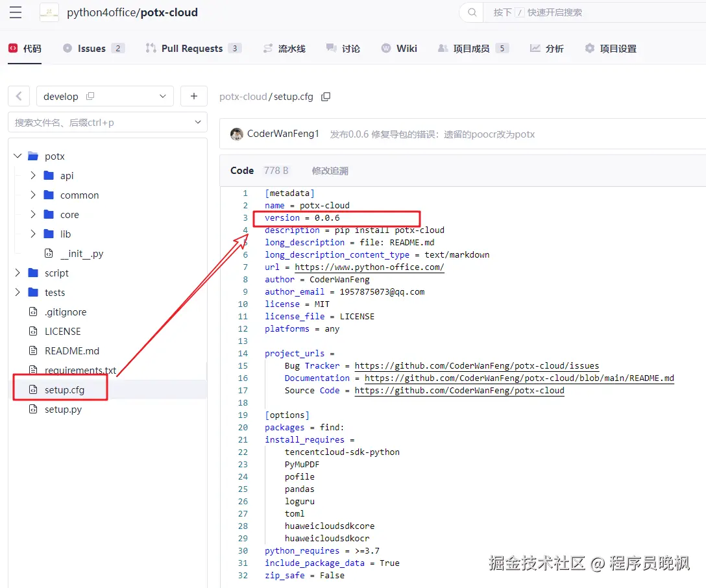Open the 代码 code tab
706x588 pixels.
coord(25,48)
